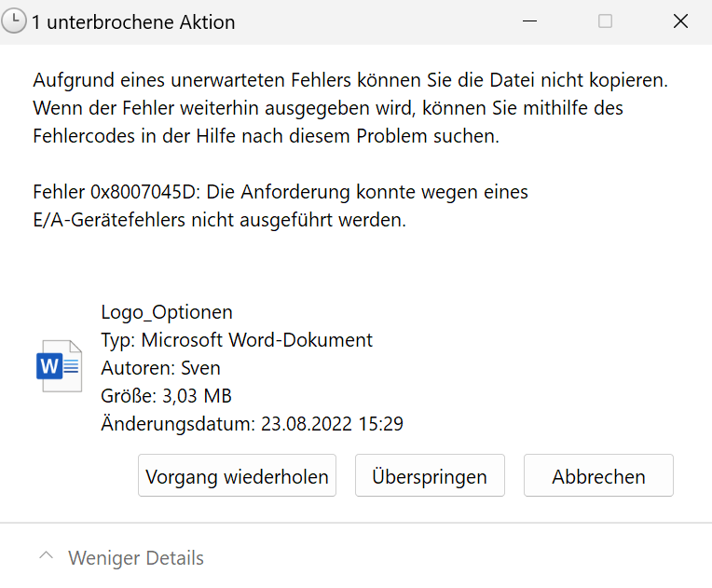
Task: Close the dialog with the X button
Action: coord(680,21)
